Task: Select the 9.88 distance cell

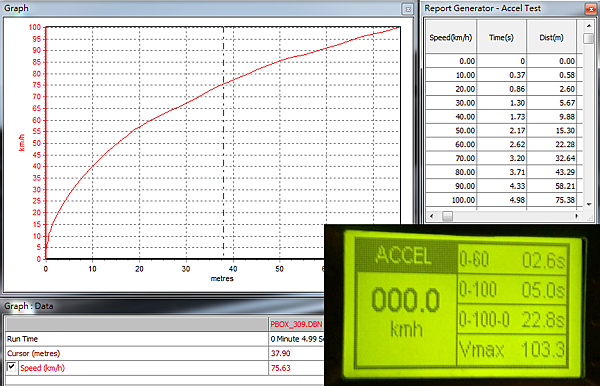Action: (551, 117)
